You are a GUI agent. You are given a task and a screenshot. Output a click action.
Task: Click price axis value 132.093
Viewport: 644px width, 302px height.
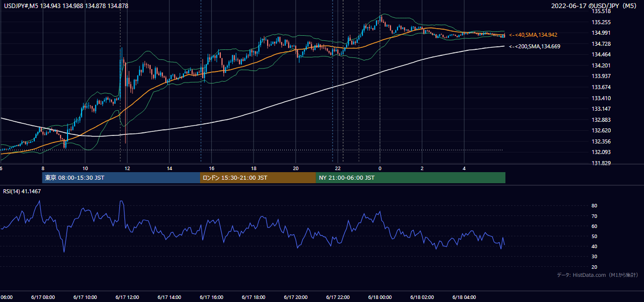point(602,152)
